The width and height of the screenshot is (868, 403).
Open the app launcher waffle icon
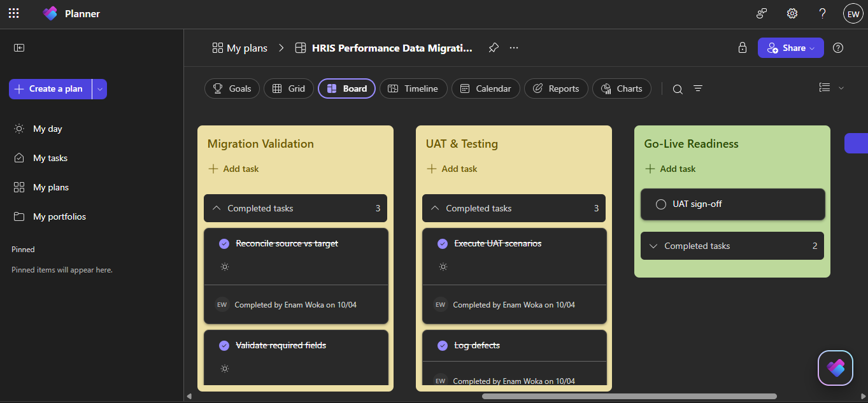click(13, 13)
